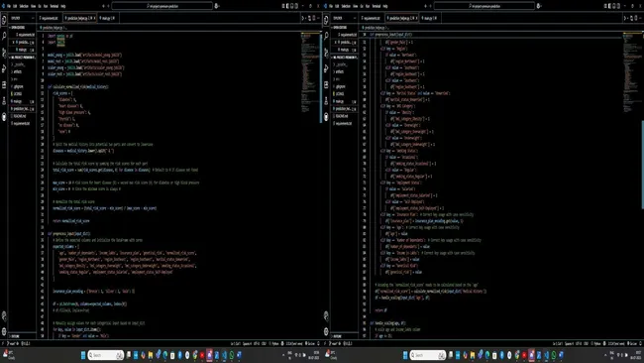Open Copilot chat icon in right title bar
Screen dimensions: 644x363
538,6
